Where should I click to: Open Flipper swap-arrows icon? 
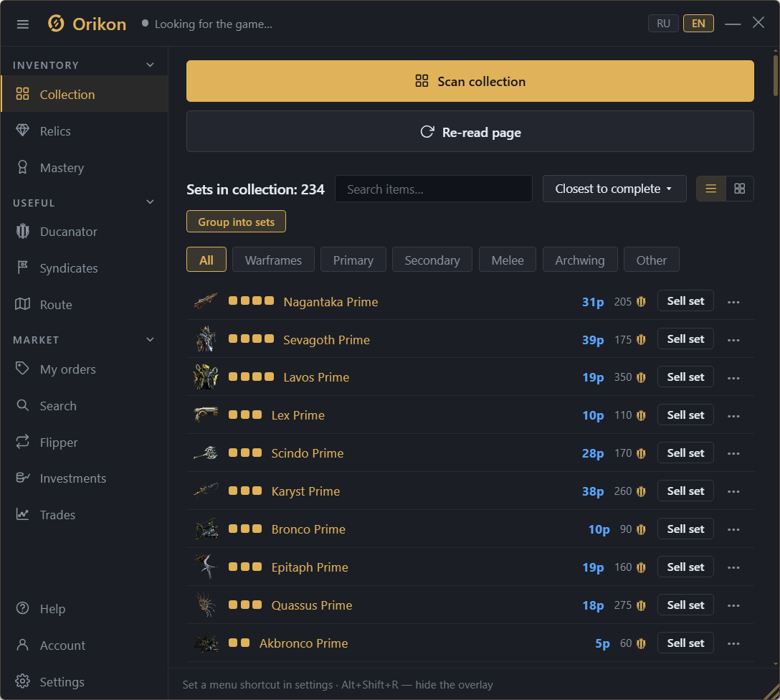(x=22, y=442)
